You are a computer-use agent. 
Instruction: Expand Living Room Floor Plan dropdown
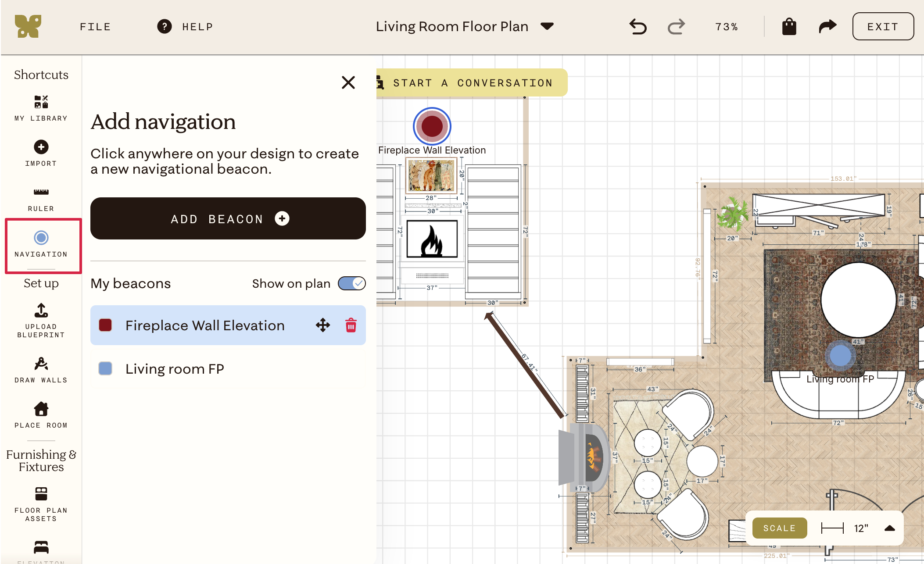pyautogui.click(x=547, y=26)
